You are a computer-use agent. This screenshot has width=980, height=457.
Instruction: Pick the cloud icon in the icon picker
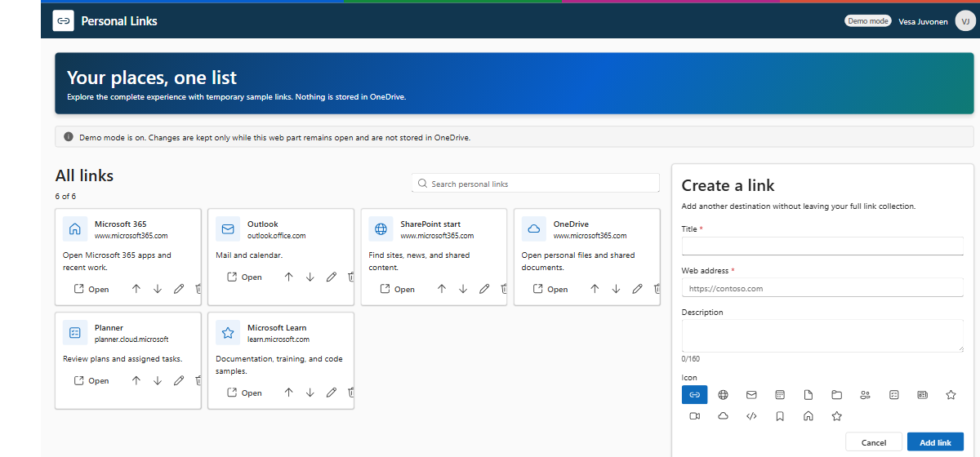pyautogui.click(x=723, y=416)
